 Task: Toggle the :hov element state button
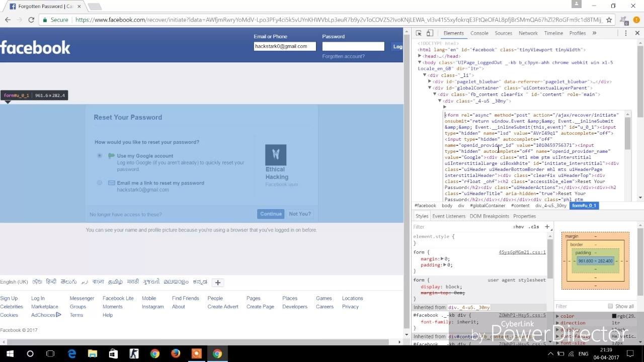(518, 227)
